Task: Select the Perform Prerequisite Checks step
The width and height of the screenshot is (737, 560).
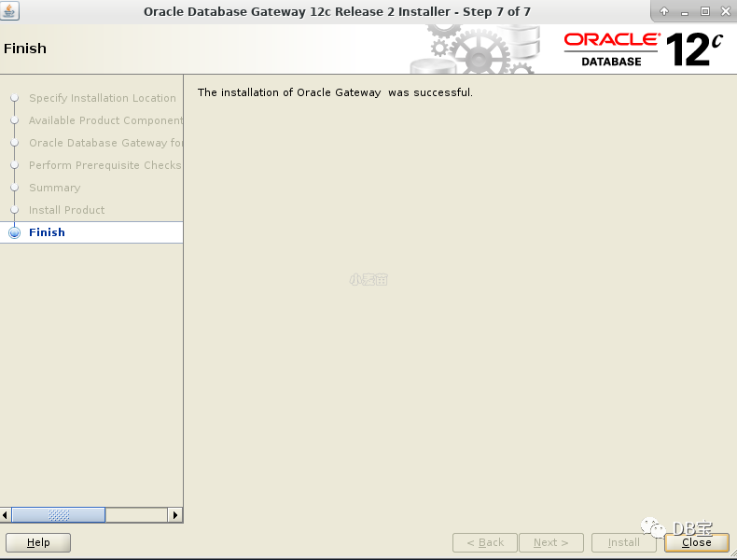Action: (104, 165)
